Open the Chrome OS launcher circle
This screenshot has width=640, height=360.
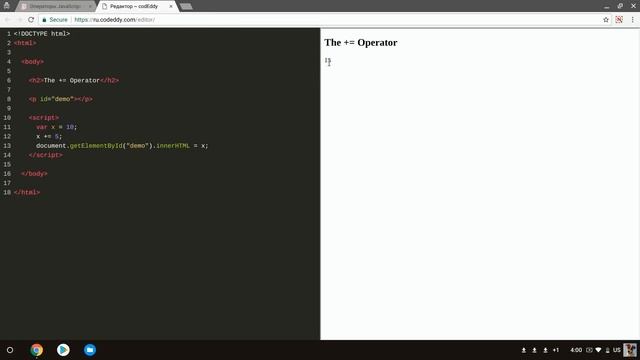coord(10,350)
